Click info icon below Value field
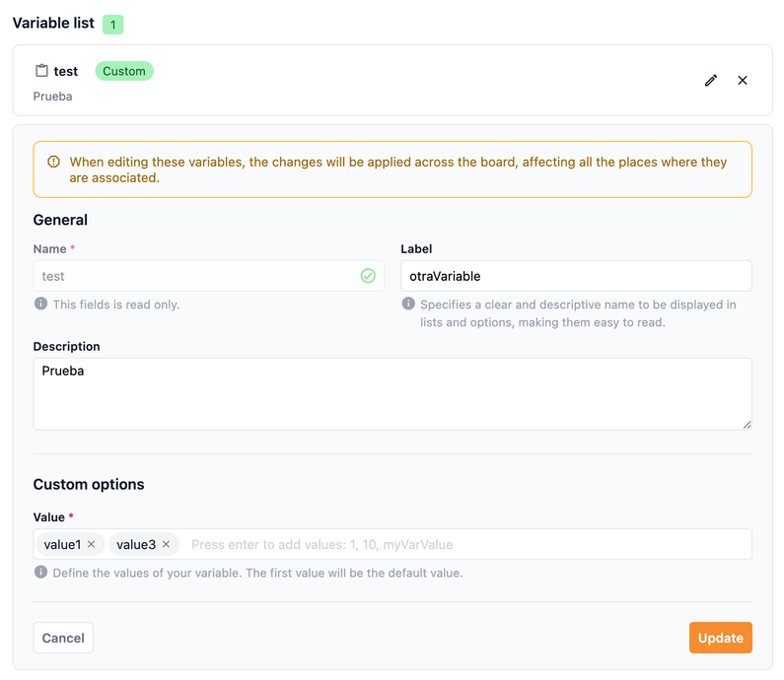Viewport: 784px width, 680px height. tap(40, 573)
